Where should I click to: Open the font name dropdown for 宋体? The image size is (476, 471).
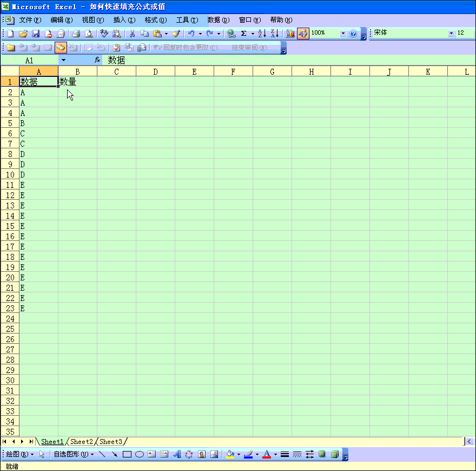click(452, 34)
